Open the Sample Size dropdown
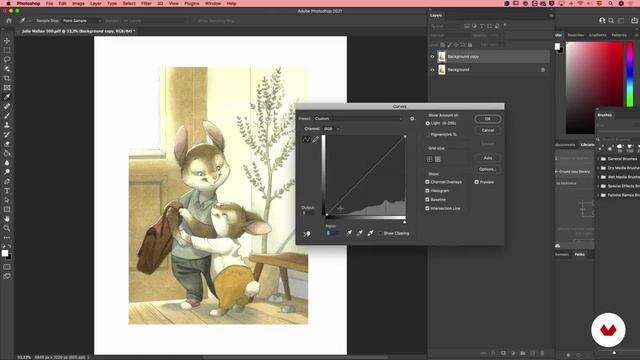This screenshot has width=640, height=360. pyautogui.click(x=81, y=20)
